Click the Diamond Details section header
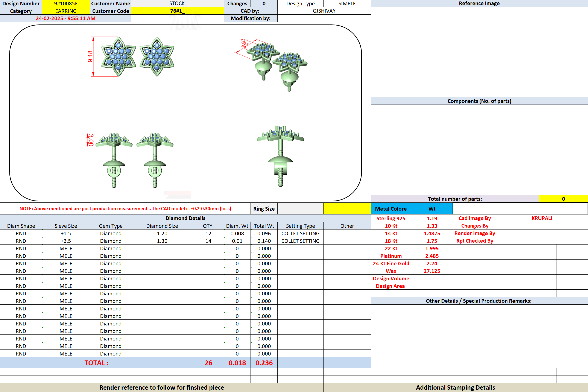Image resolution: width=588 pixels, height=392 pixels. pos(185,218)
